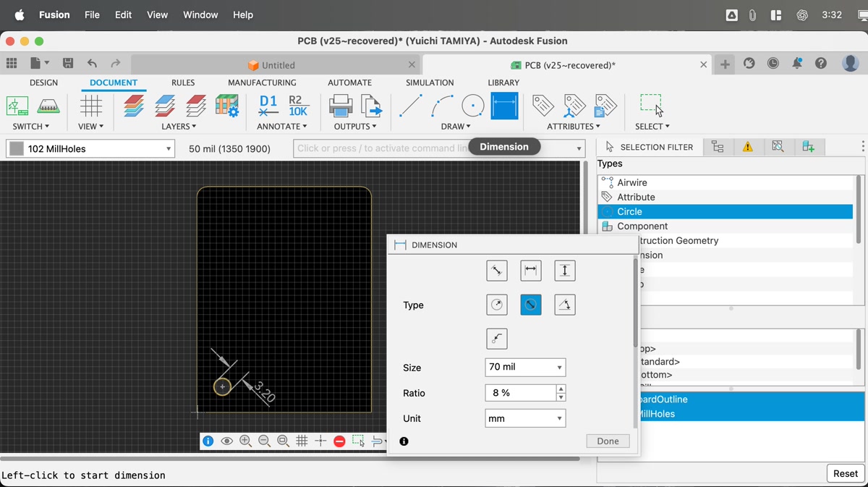Choose leader dimension type

coord(497,339)
